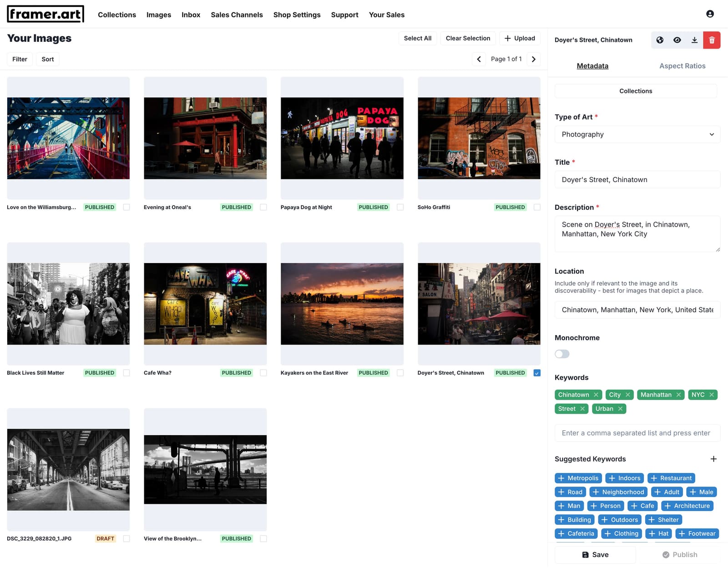This screenshot has height=569, width=728.
Task: Check Evening at Oneal's image checkbox
Action: (x=263, y=207)
